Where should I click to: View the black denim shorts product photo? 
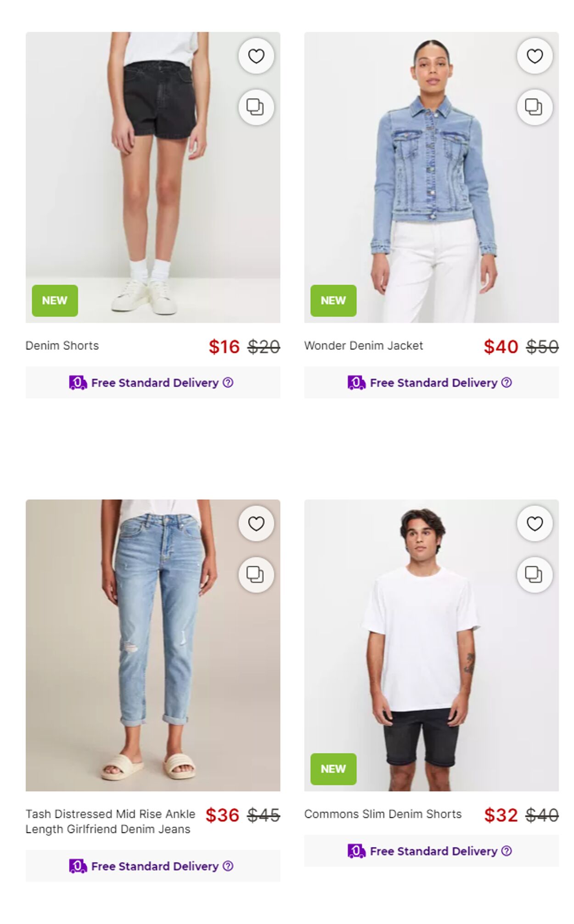153,177
